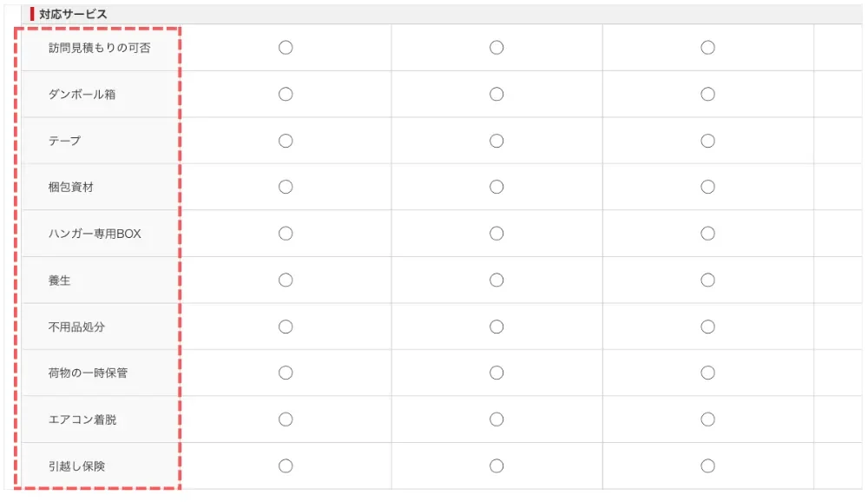Click third column circle in 引越し保険 row
Screen dimensions: 868x502
coord(707,466)
